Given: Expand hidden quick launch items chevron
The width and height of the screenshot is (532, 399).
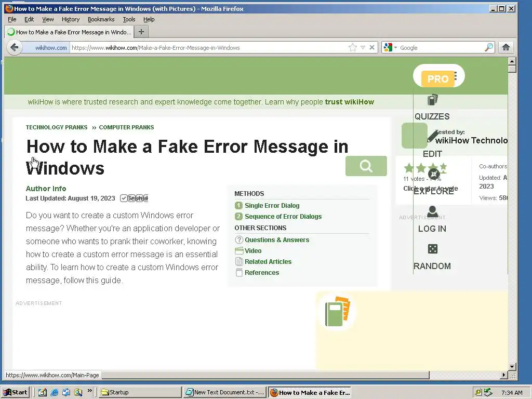Looking at the screenshot, I should click(89, 391).
